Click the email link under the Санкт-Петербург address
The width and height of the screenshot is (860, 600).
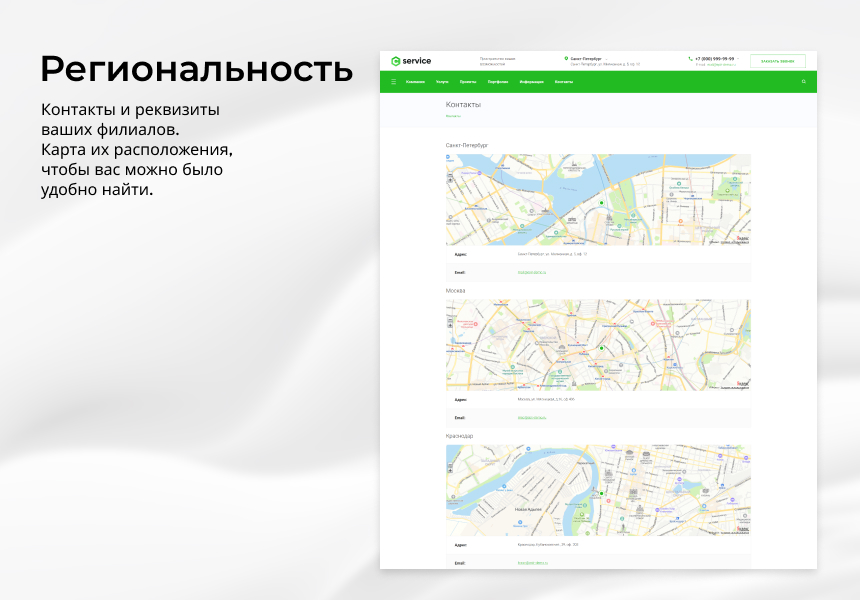click(531, 272)
